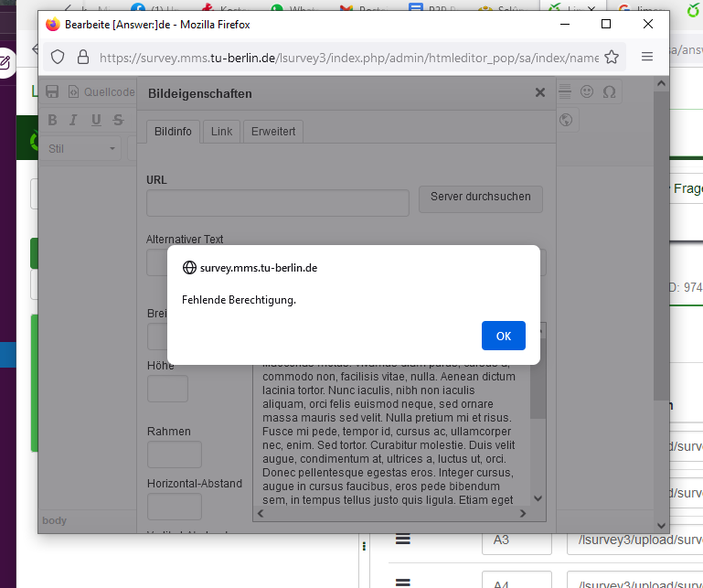Open the Firefox hamburger menu
Screen dimensions: 703x588
pos(646,57)
